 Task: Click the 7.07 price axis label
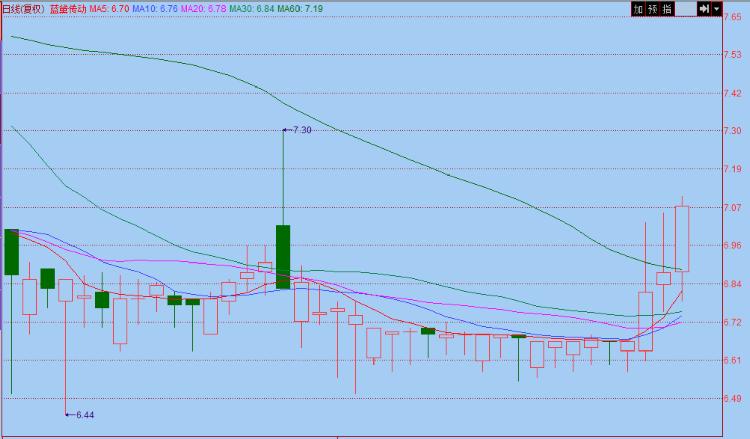(x=733, y=208)
